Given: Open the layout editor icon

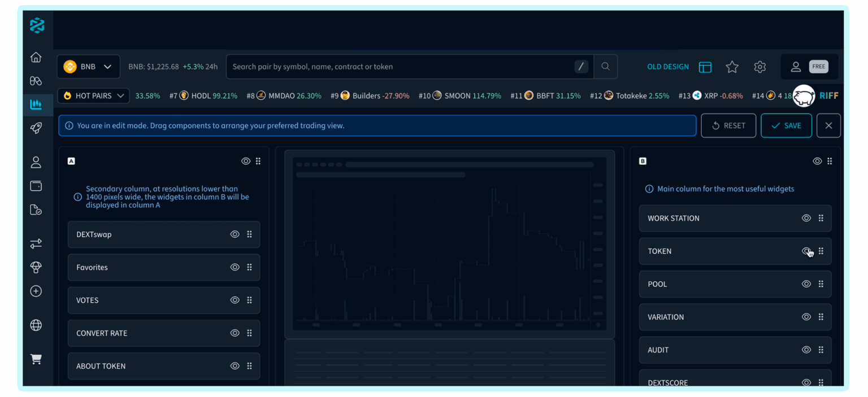Looking at the screenshot, I should pos(705,67).
